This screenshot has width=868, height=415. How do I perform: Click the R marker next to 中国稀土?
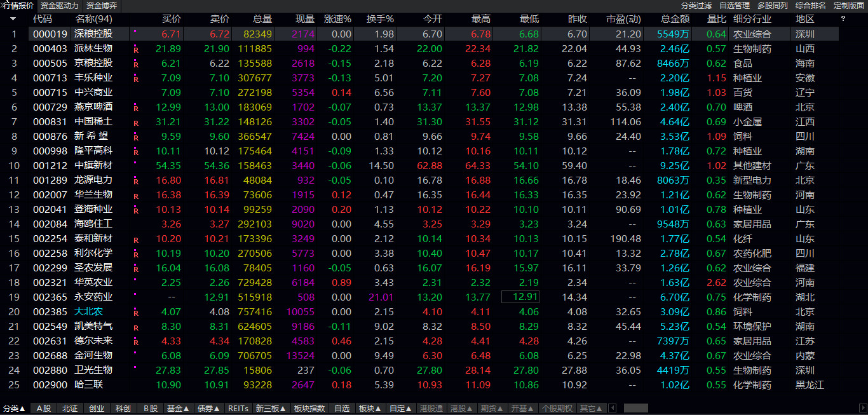pyautogui.click(x=136, y=122)
